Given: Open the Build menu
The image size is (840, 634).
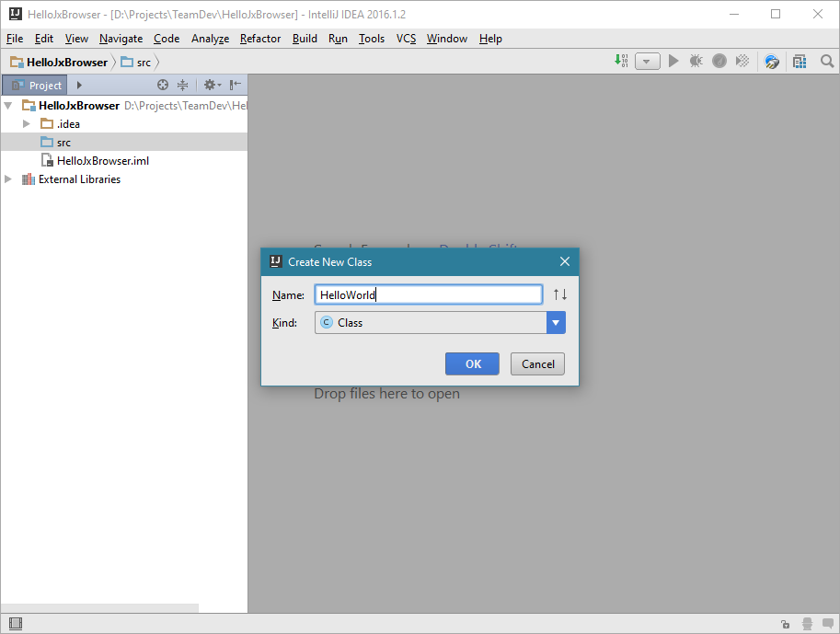Looking at the screenshot, I should pyautogui.click(x=305, y=39).
